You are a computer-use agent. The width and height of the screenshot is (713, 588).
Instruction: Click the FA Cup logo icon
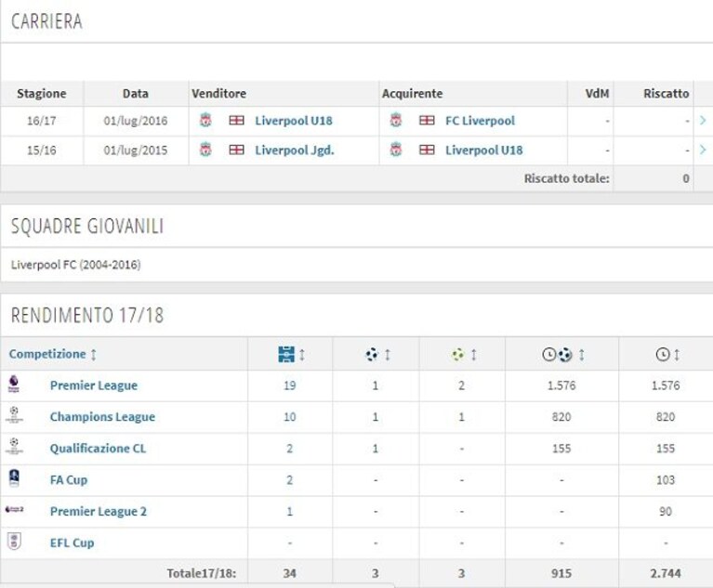coord(14,478)
